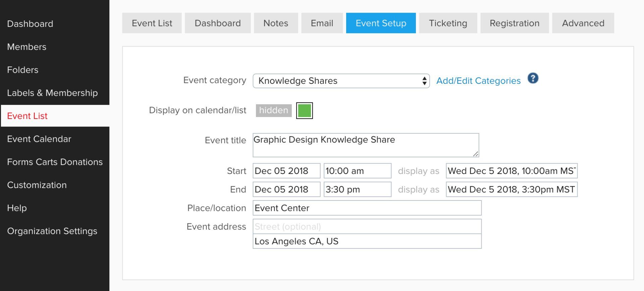Click the End time field showing 3:30 pm
Image resolution: width=644 pixels, height=291 pixels.
click(358, 189)
